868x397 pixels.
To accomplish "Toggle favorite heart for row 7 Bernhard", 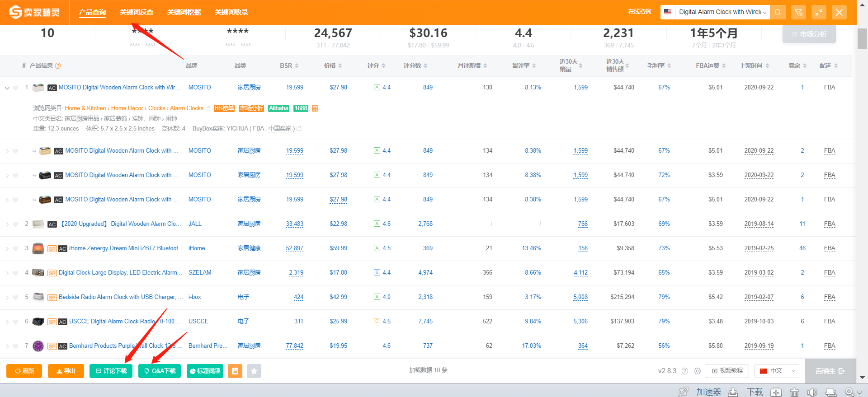I will [15, 346].
